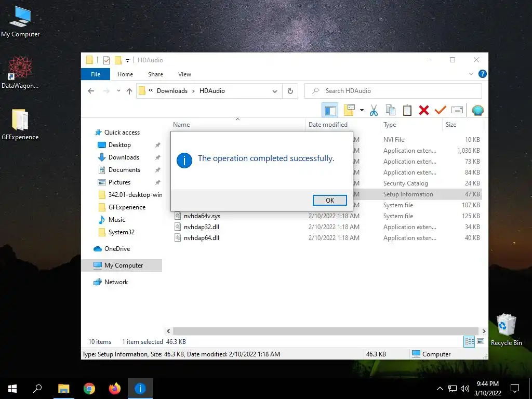Sort files by Name column

[x=181, y=125]
